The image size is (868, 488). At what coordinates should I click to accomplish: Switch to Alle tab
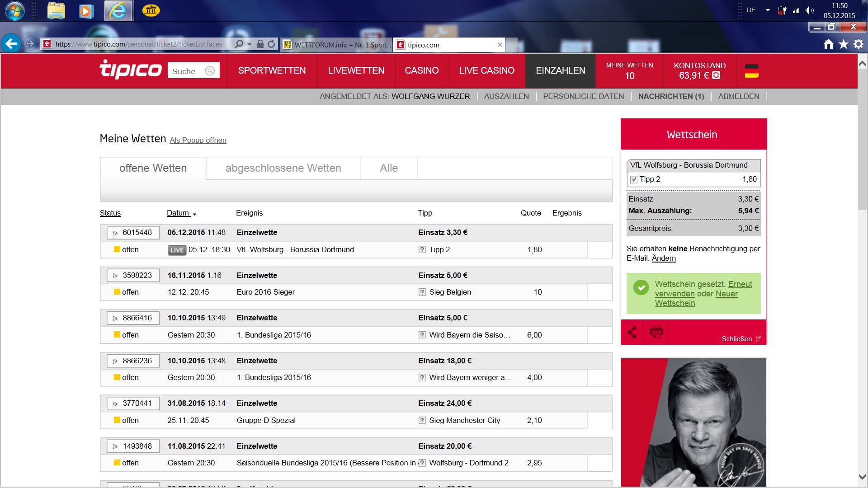point(389,168)
